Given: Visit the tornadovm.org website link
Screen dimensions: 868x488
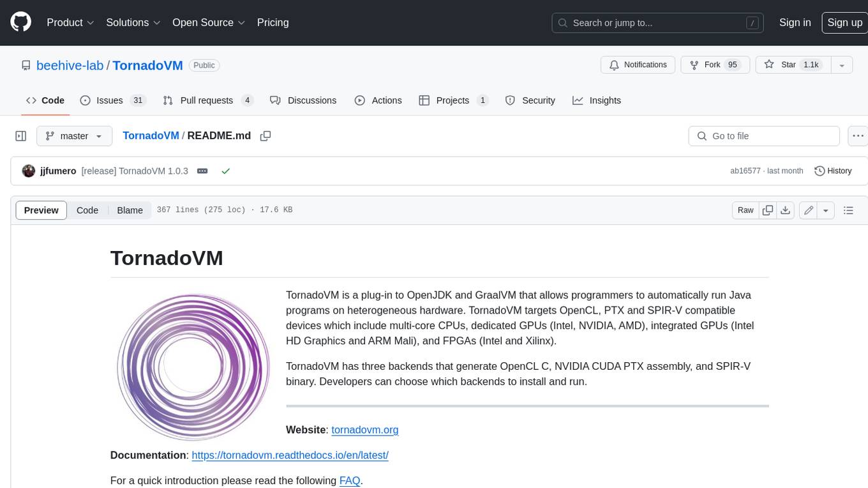Looking at the screenshot, I should 365,430.
